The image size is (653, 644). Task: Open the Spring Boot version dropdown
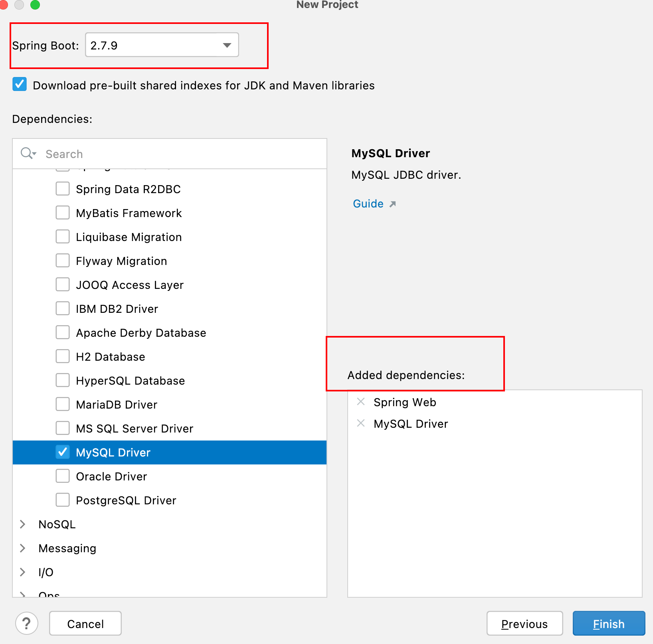[162, 45]
